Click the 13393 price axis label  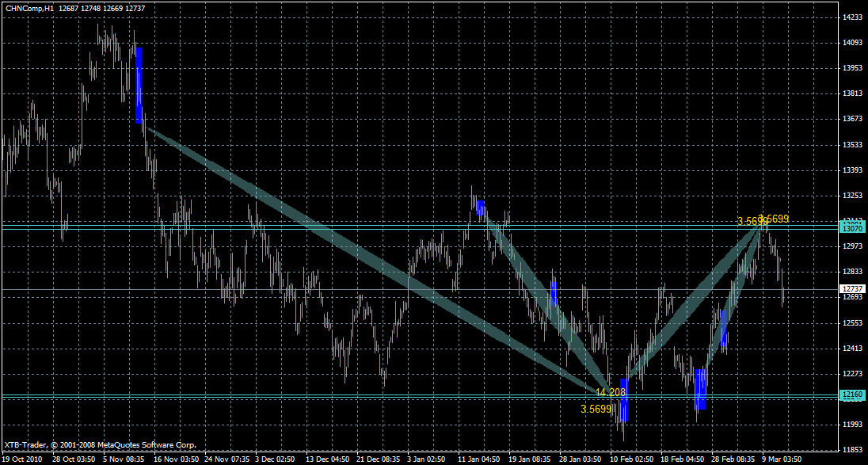click(852, 170)
